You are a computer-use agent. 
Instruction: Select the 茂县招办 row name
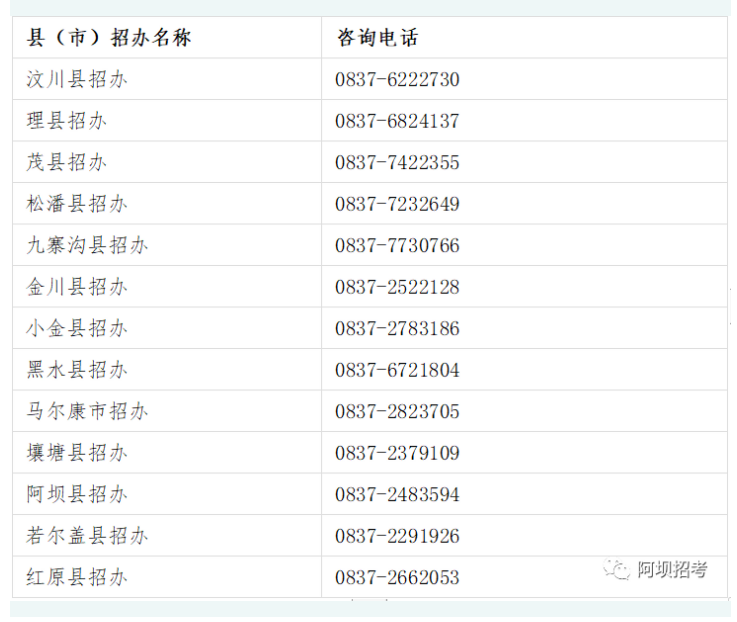point(66,163)
